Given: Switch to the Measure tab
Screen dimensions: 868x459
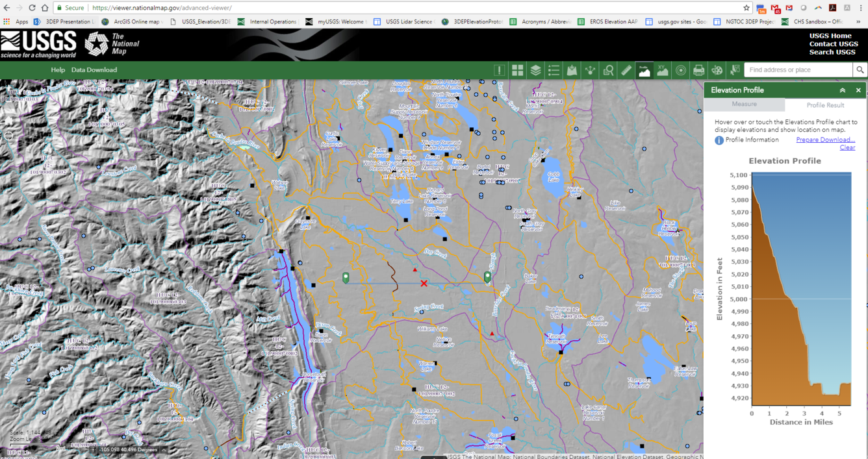Looking at the screenshot, I should [x=744, y=105].
